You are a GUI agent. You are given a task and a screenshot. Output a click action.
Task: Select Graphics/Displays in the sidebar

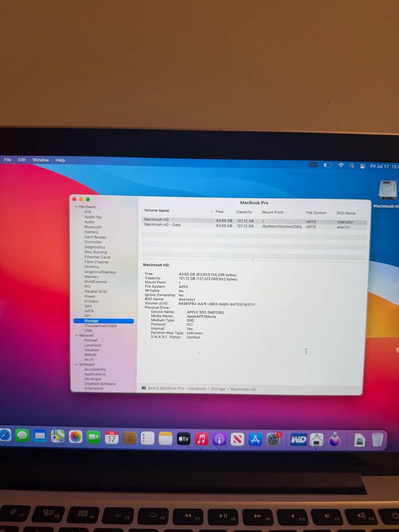(100, 272)
